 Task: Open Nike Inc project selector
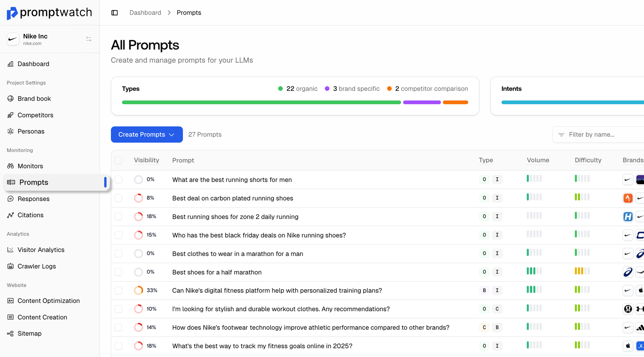pos(35,39)
